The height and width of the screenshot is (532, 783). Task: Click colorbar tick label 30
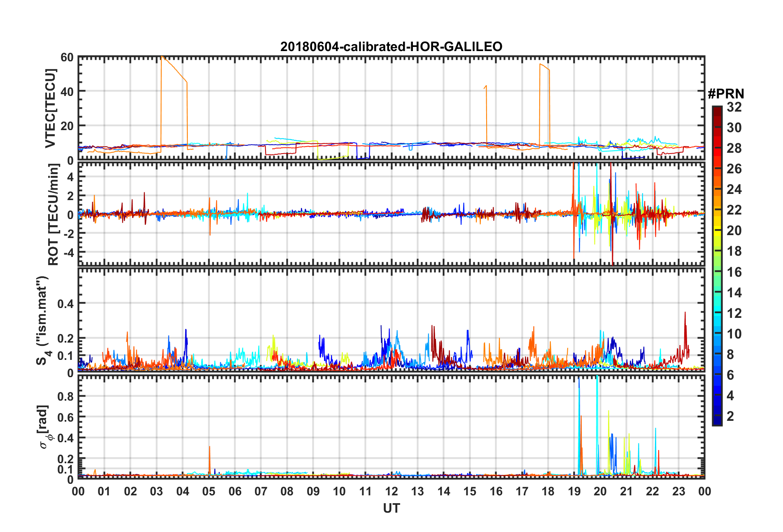point(734,128)
